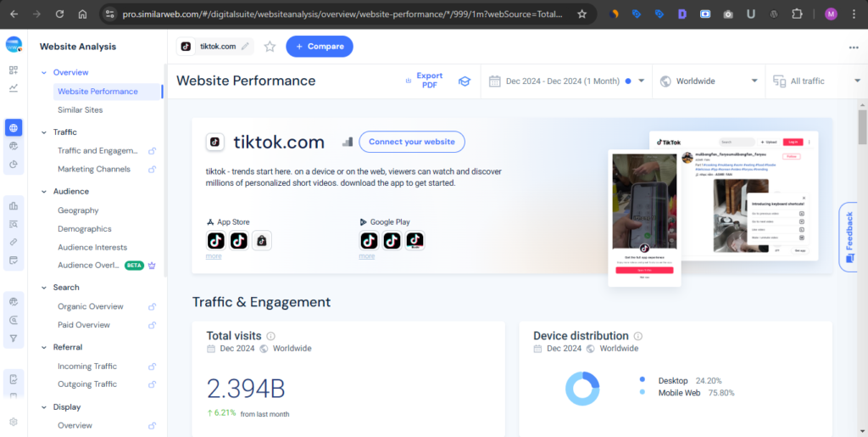This screenshot has height=437, width=868.
Task: Click the info icon next to Total visits
Action: pyautogui.click(x=270, y=336)
